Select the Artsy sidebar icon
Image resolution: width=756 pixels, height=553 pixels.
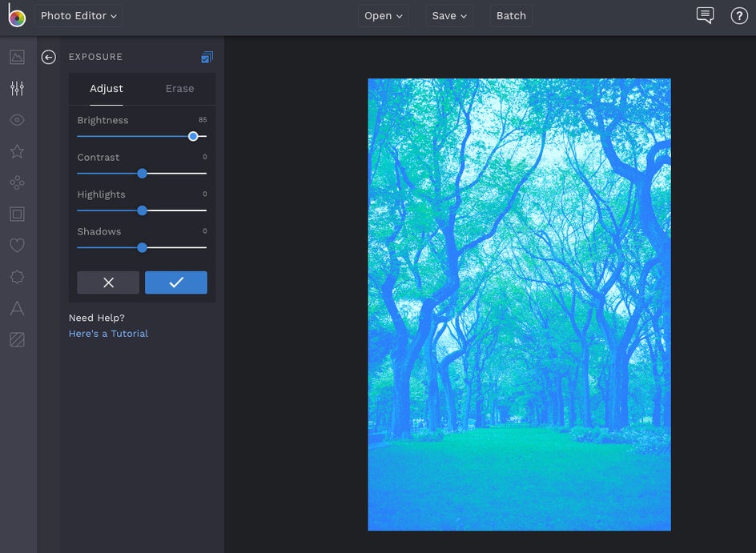click(17, 183)
